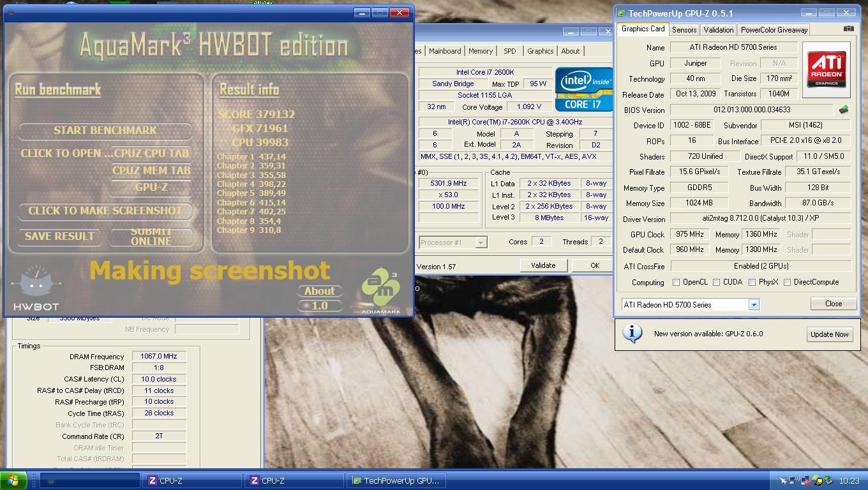Click the CPUZ MEM TAB button
The image size is (868, 490).
click(x=151, y=170)
